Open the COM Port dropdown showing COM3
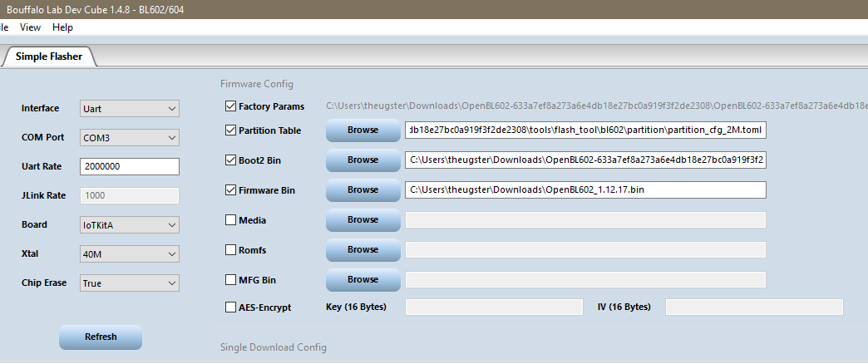This screenshot has height=364, width=868. [130, 137]
